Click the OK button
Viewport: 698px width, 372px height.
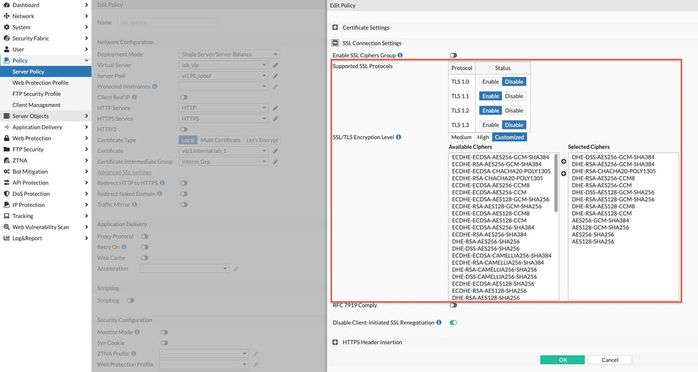point(563,360)
